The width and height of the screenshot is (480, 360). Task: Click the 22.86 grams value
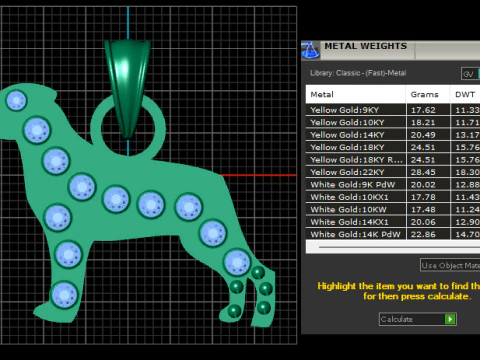423,234
